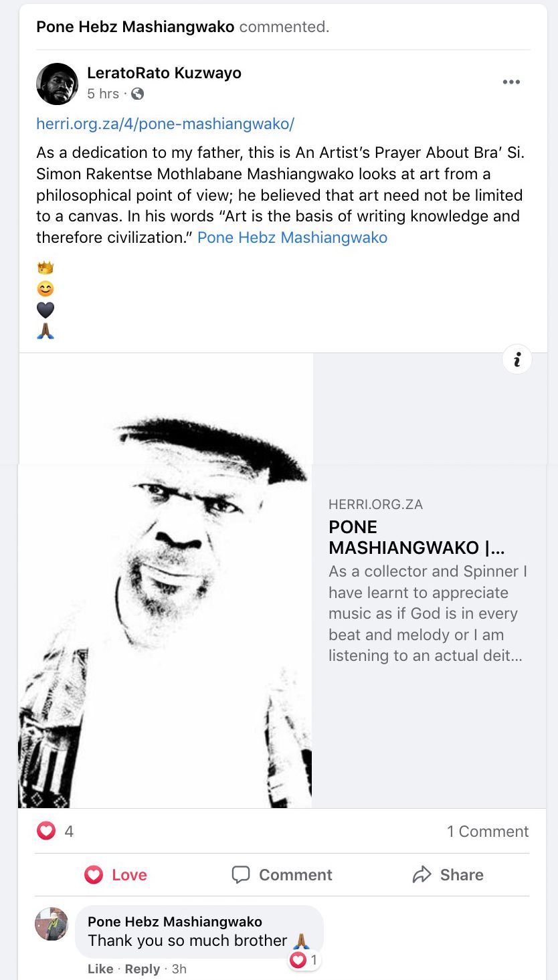The width and height of the screenshot is (558, 980).
Task: Toggle the Love reaction on the post
Action: (x=116, y=874)
